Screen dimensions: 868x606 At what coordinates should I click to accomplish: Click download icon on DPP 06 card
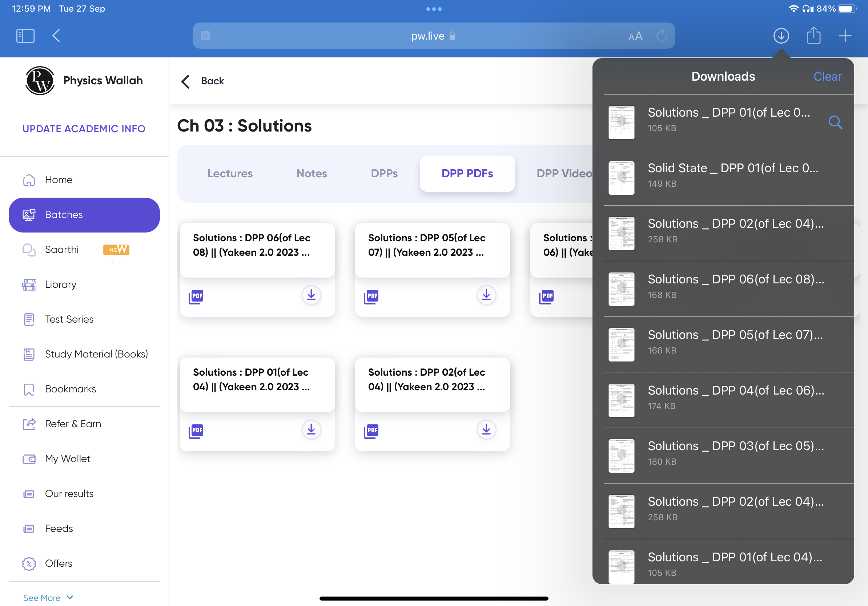coord(311,295)
